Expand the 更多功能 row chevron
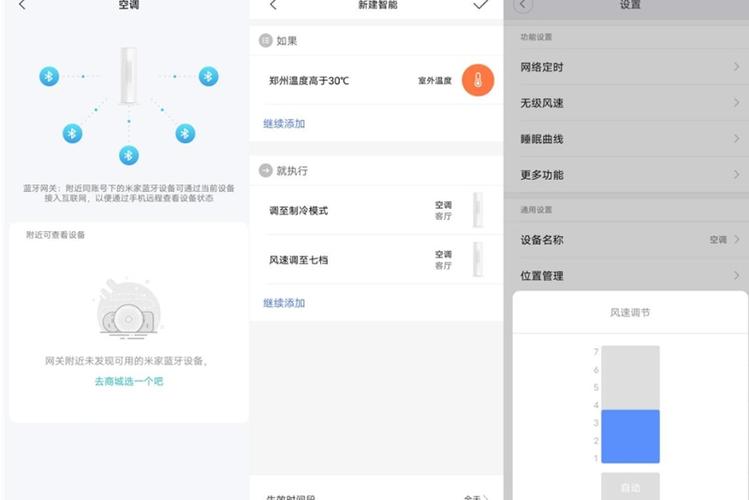The width and height of the screenshot is (749, 500). click(x=737, y=175)
